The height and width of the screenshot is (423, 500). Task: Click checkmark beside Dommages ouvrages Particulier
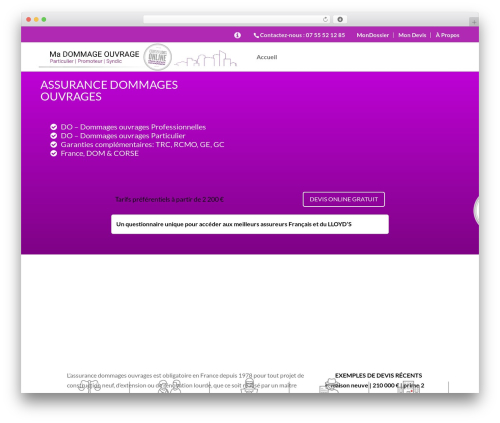[x=53, y=136]
